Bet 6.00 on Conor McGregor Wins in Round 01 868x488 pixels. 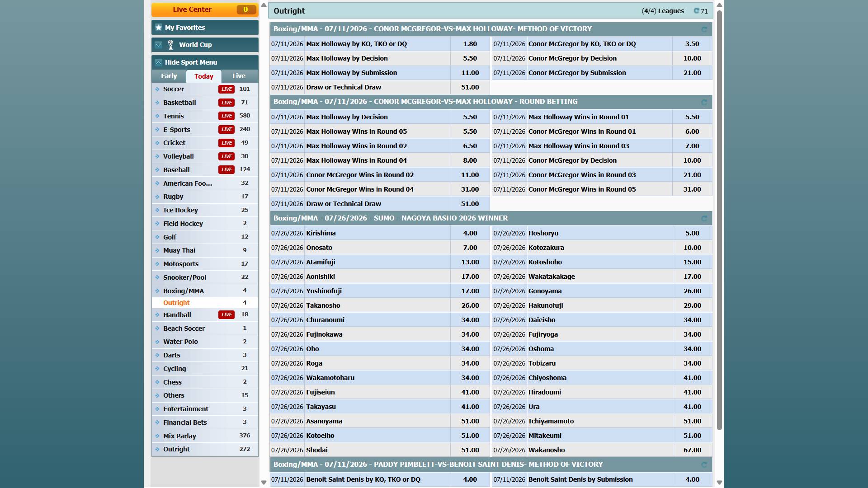pyautogui.click(x=692, y=131)
